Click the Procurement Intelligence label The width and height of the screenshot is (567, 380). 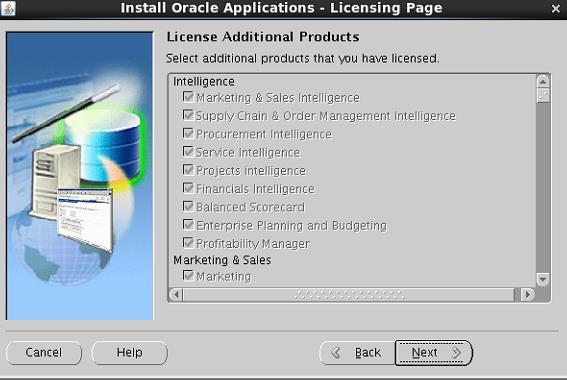coord(264,134)
